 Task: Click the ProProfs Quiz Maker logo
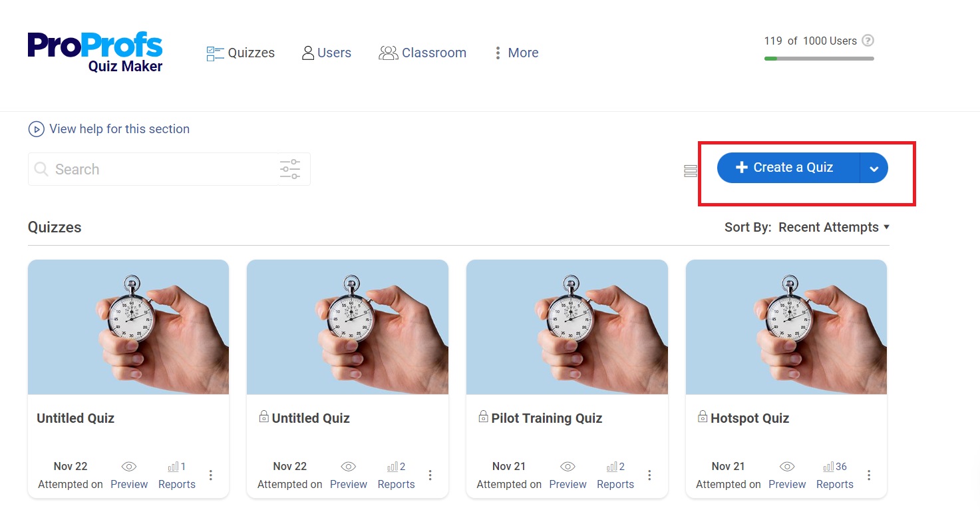95,52
